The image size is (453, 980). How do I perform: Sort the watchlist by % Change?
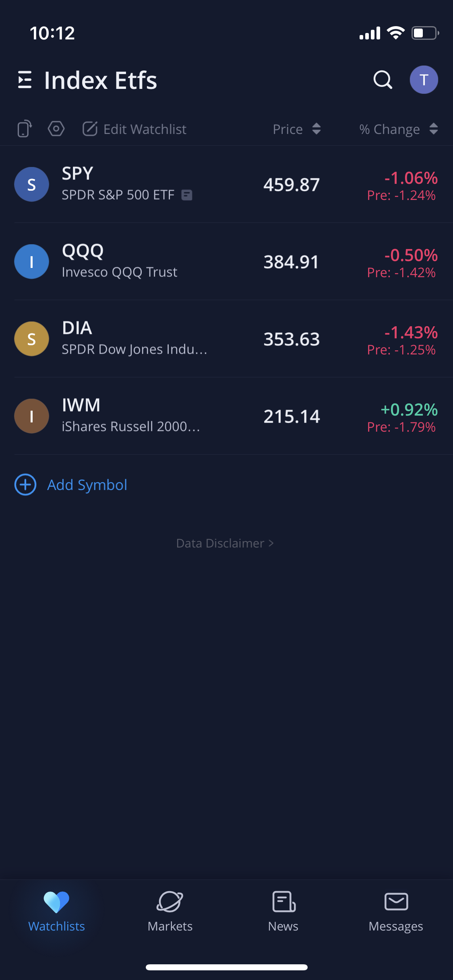pos(398,129)
